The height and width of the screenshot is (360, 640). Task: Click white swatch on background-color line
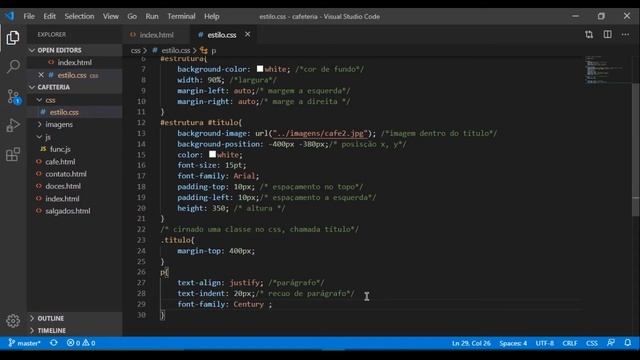click(260, 69)
